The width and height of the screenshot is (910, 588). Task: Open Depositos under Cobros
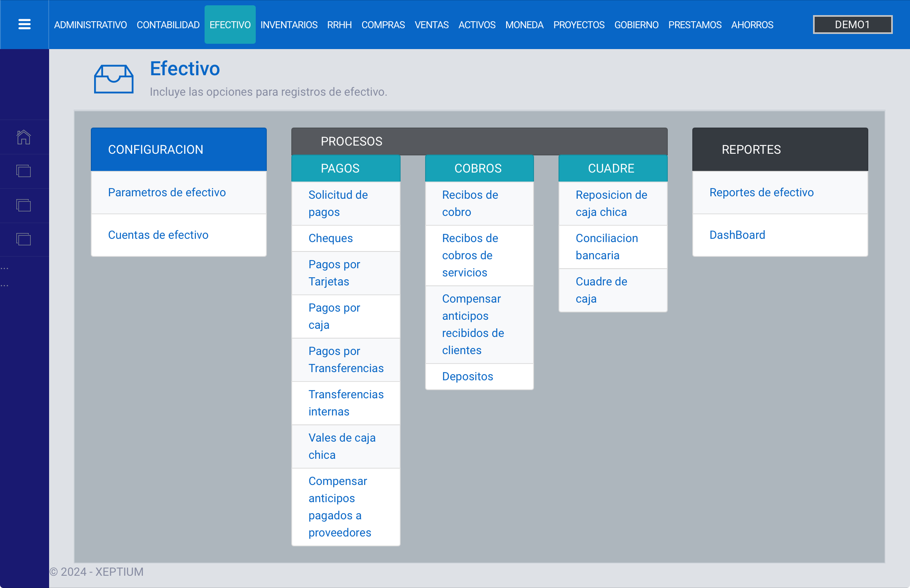[x=468, y=376]
